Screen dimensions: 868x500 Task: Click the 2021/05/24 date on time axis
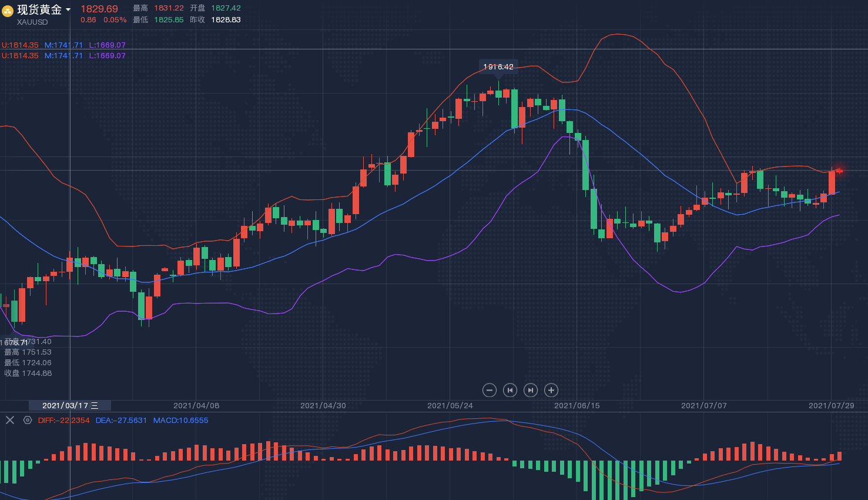[450, 405]
